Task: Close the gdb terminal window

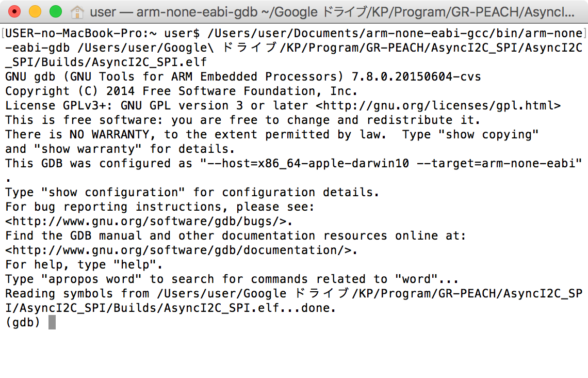Action: click(x=14, y=11)
